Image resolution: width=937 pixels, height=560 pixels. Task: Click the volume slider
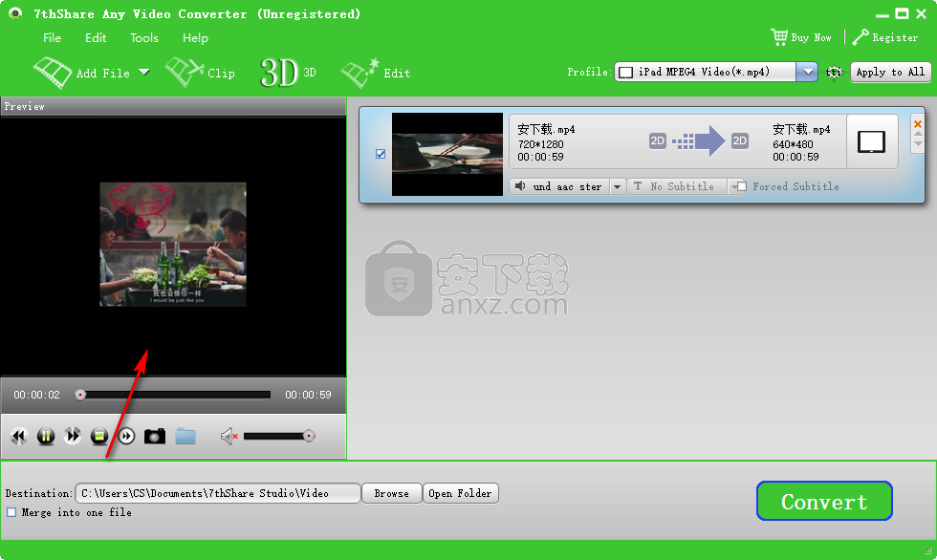278,437
